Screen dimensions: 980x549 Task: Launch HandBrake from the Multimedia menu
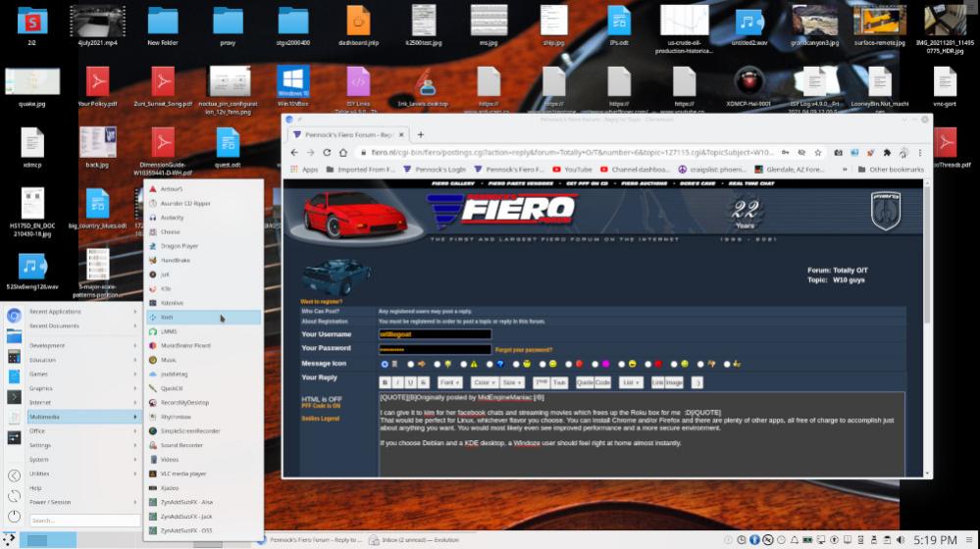(x=203, y=260)
